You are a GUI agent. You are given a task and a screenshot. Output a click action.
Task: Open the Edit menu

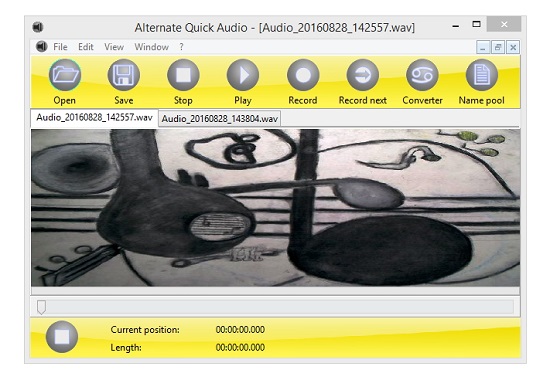click(x=86, y=47)
